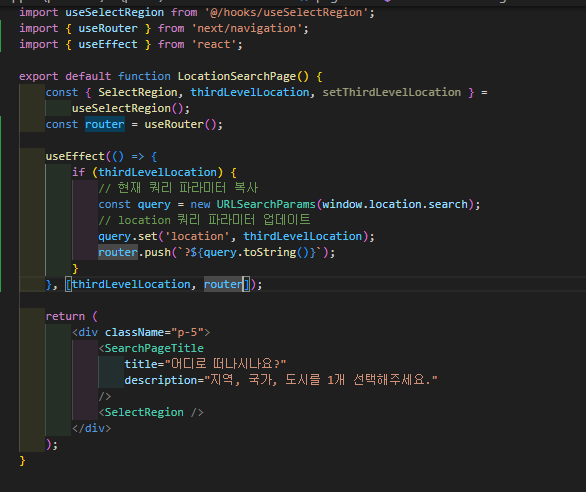Click the URLSearchParams constructor name
Screen dimensions: 586x492
point(266,205)
